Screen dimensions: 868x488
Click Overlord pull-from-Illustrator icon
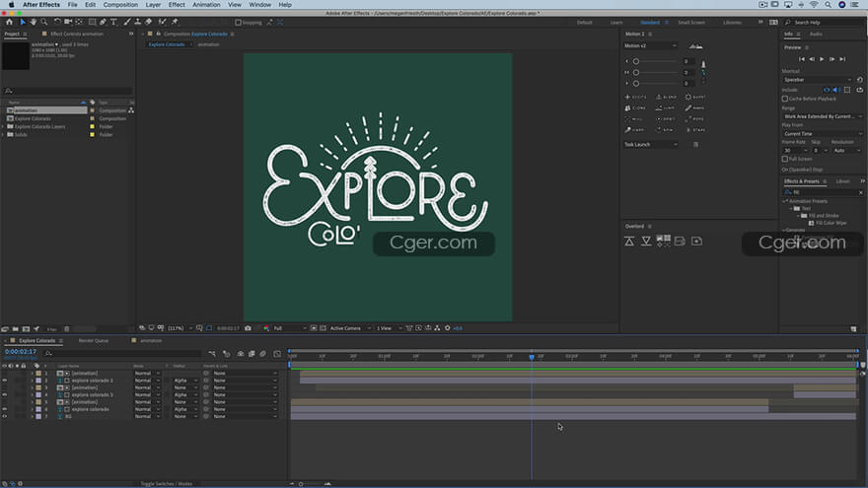point(646,242)
